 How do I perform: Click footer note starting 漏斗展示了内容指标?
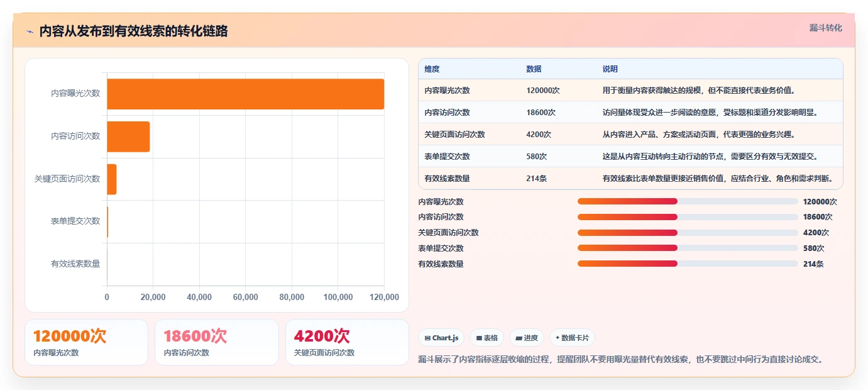(x=621, y=360)
